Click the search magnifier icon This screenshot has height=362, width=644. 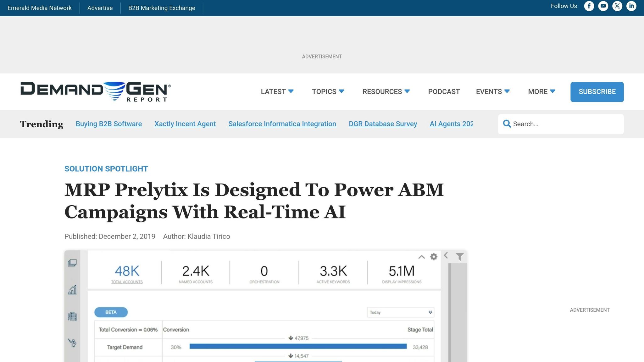point(507,124)
